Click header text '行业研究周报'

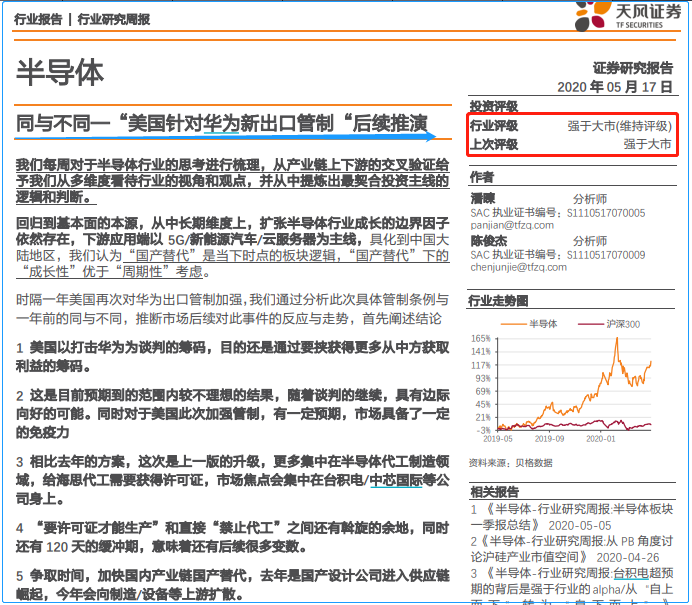[114, 19]
